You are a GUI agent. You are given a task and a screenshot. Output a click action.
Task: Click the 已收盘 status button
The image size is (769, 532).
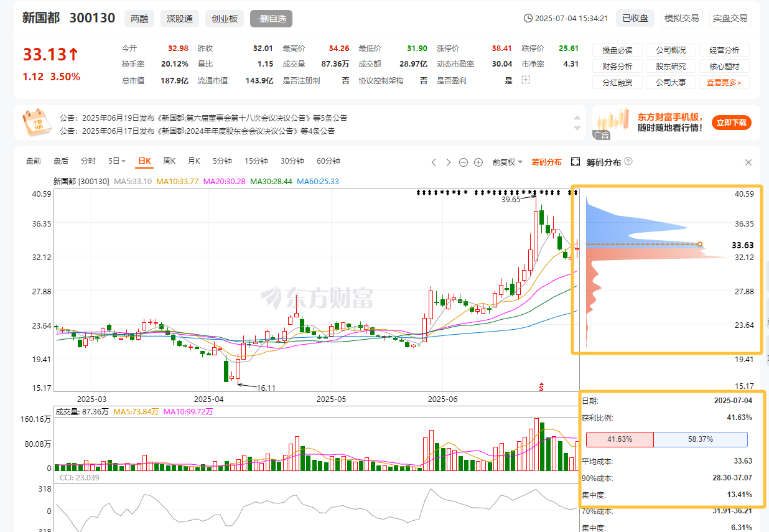click(635, 18)
